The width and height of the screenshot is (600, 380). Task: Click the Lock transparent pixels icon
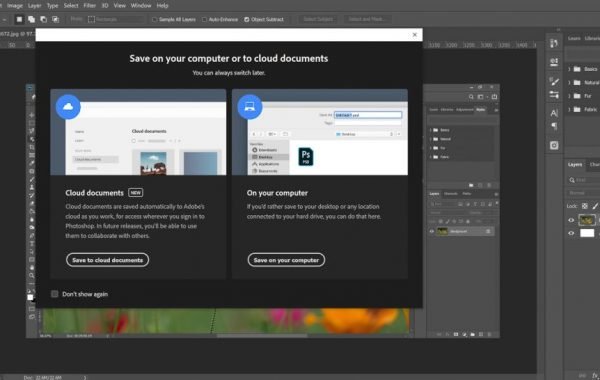[585, 206]
